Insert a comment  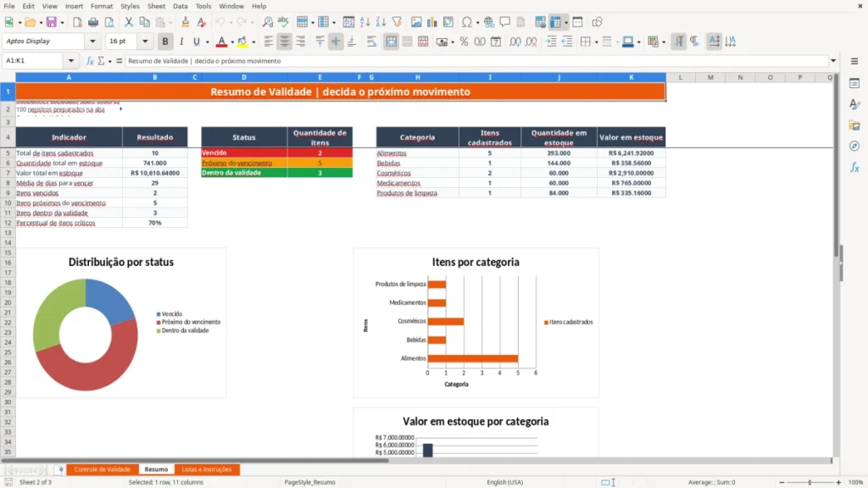505,22
